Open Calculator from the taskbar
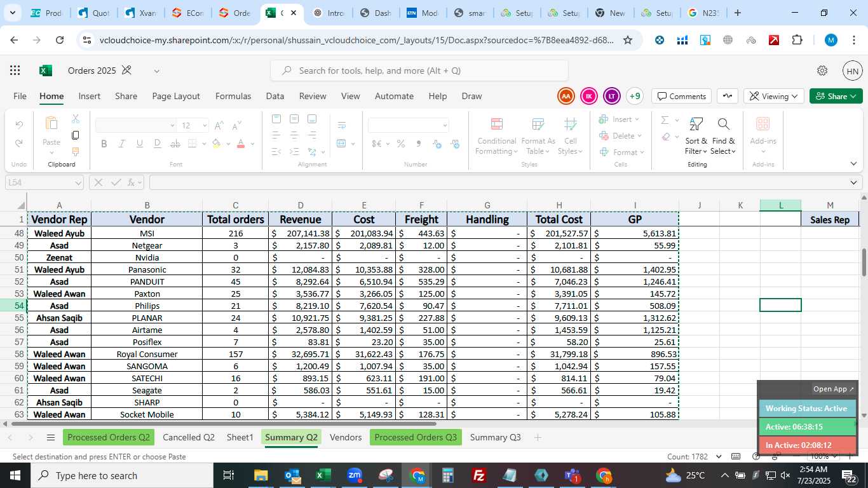The height and width of the screenshot is (488, 868). (448, 475)
